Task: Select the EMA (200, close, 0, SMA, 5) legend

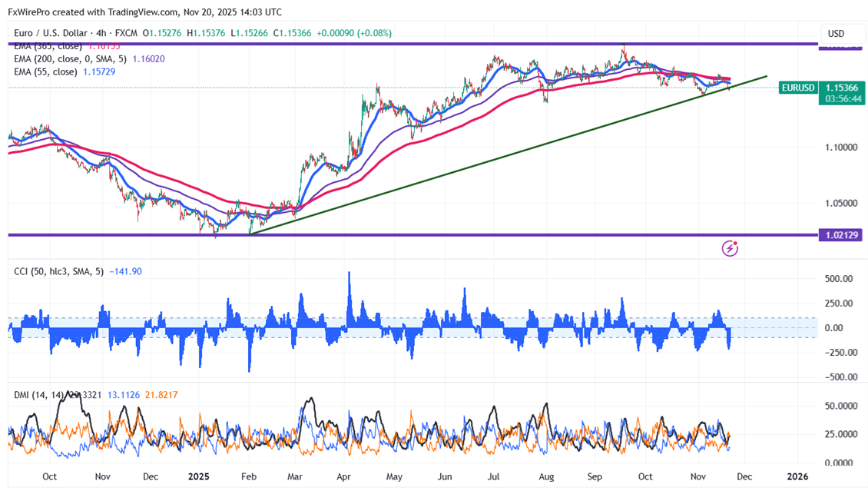Action: coord(71,58)
